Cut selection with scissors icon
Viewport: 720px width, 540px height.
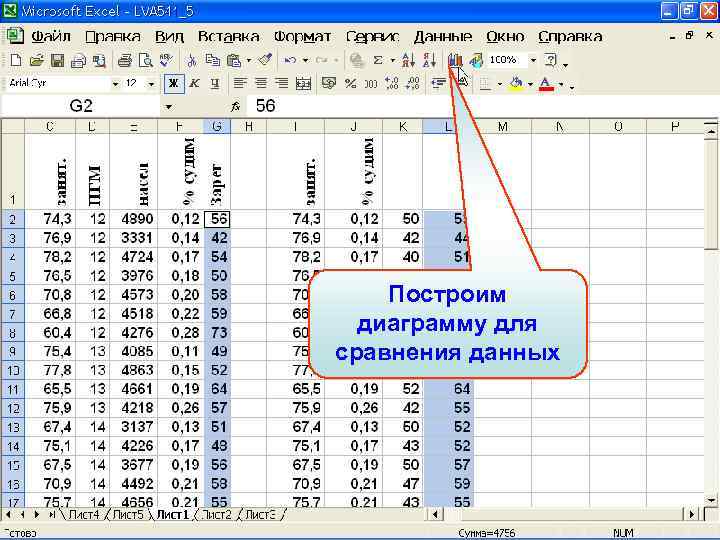[x=192, y=60]
